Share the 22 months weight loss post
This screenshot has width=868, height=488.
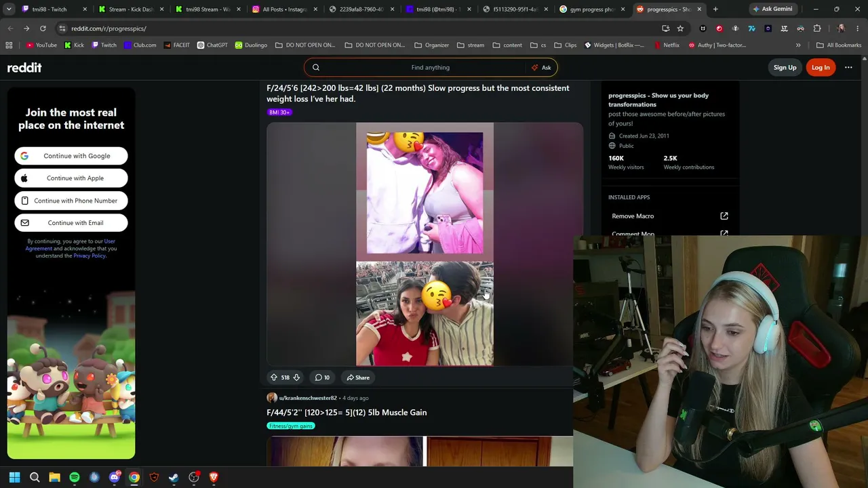358,378
